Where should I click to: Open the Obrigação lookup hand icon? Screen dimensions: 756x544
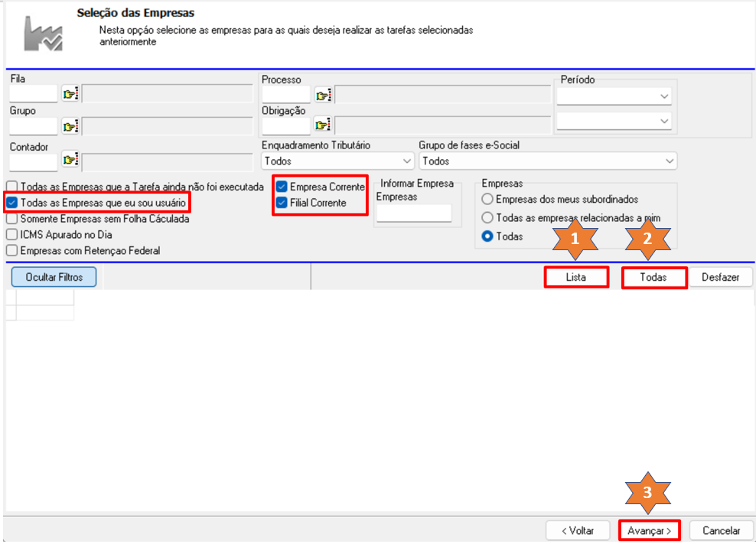click(323, 125)
